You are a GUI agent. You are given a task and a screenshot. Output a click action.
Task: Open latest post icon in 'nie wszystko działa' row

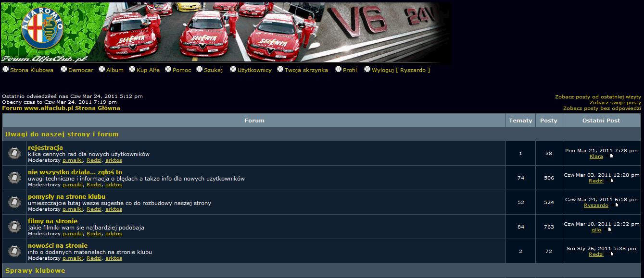click(x=612, y=181)
